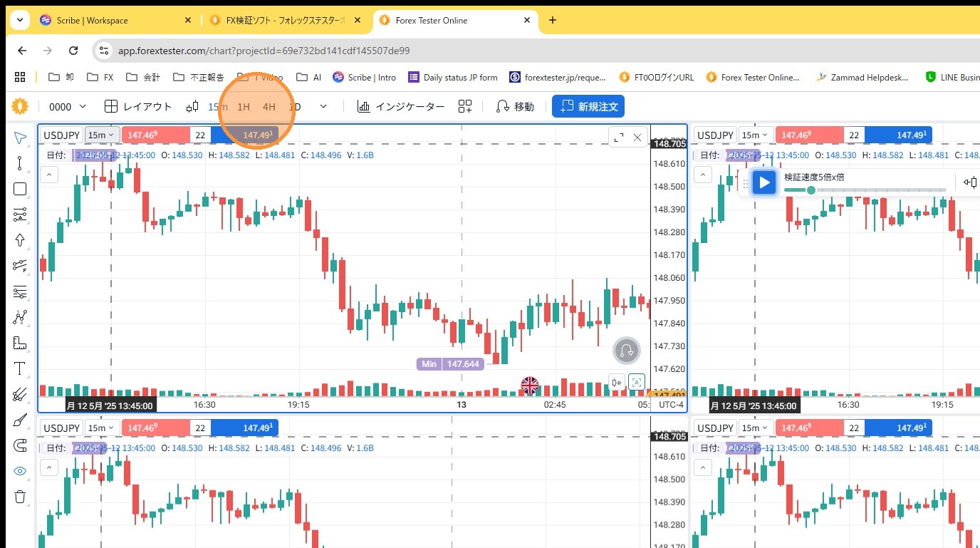Click the Forex Tester logo icon in the app toolbar
980x548 pixels.
[19, 106]
